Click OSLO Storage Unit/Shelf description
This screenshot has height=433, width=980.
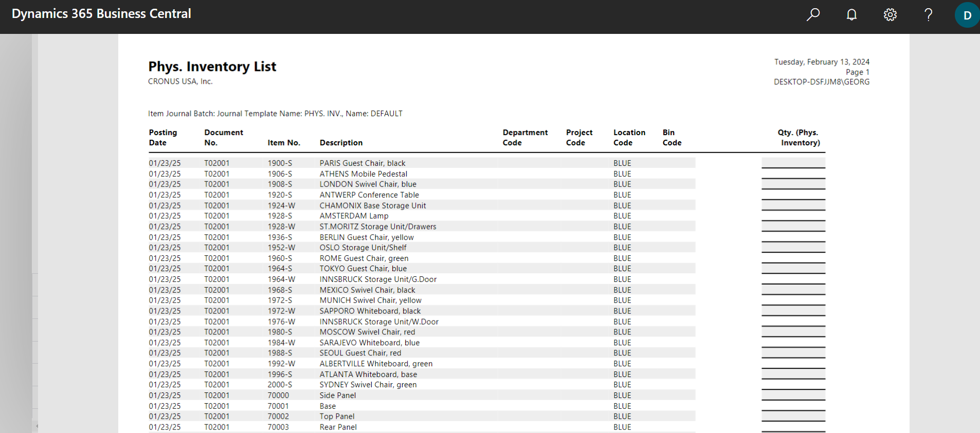(x=362, y=248)
